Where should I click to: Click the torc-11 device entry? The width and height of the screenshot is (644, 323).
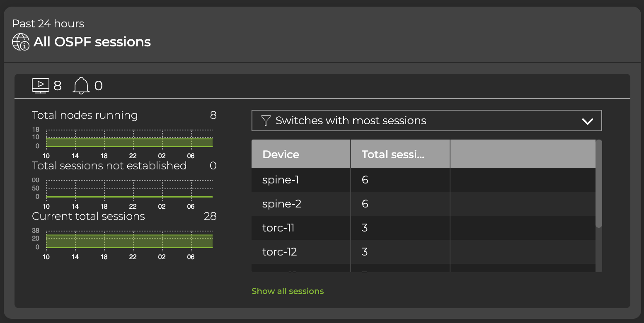tap(278, 228)
